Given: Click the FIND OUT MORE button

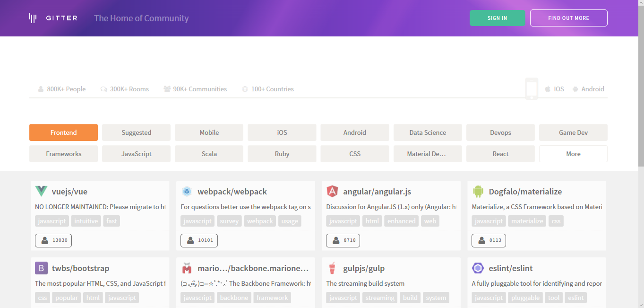Looking at the screenshot, I should click(569, 18).
